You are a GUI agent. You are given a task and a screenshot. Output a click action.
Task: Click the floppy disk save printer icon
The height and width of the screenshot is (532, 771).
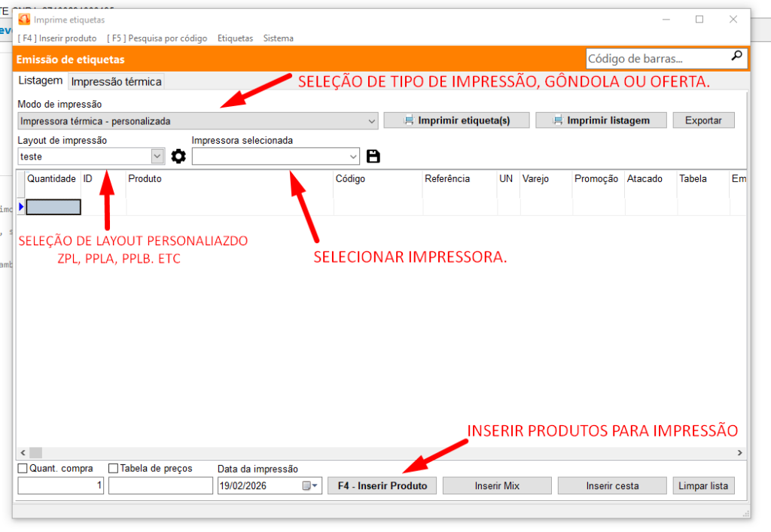coord(373,157)
